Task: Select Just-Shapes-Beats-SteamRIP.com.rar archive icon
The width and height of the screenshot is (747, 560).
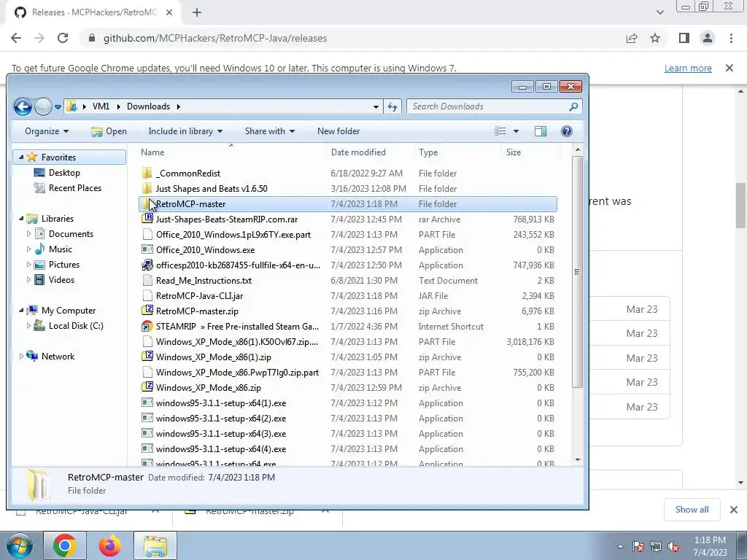Action: (147, 219)
